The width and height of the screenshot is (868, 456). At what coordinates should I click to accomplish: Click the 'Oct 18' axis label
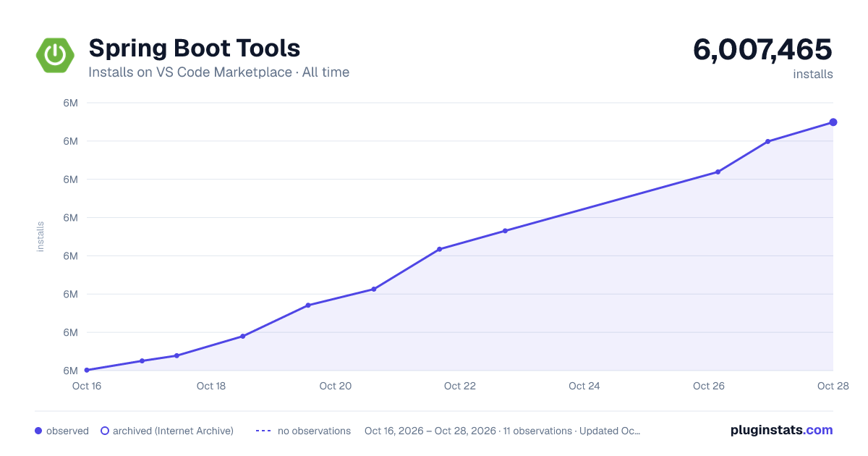(x=211, y=386)
